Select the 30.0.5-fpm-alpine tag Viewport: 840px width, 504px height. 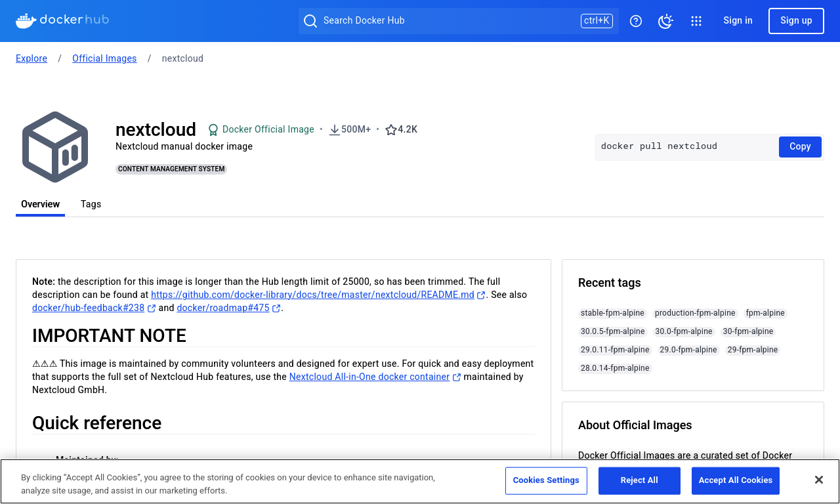pyautogui.click(x=613, y=331)
